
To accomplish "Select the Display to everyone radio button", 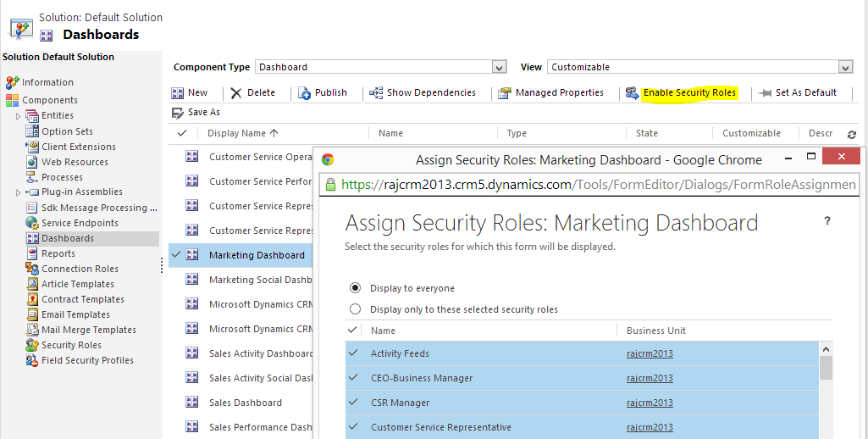I will point(356,288).
